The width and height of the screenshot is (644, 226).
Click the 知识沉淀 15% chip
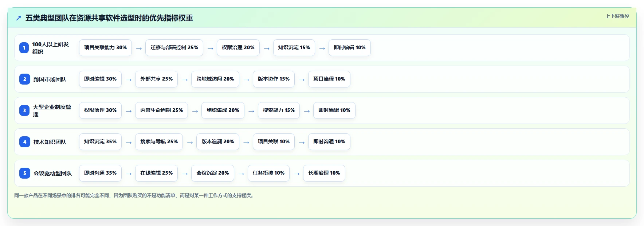294,48
